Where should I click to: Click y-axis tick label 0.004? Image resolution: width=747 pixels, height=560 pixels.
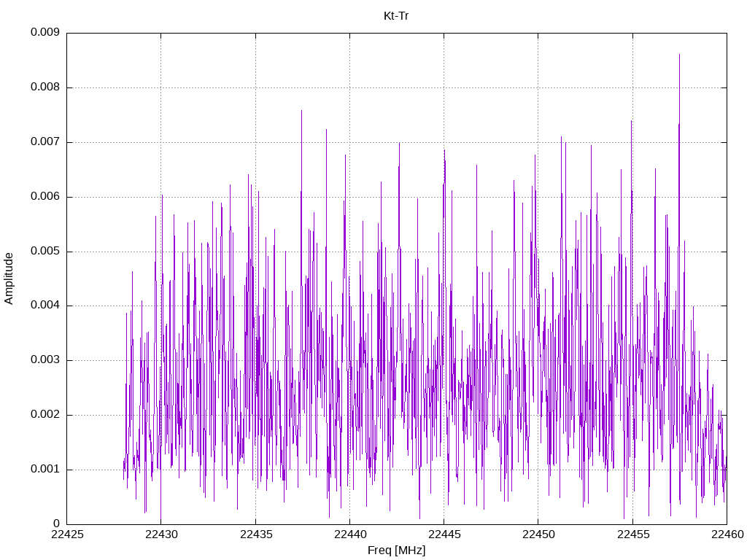(x=45, y=306)
